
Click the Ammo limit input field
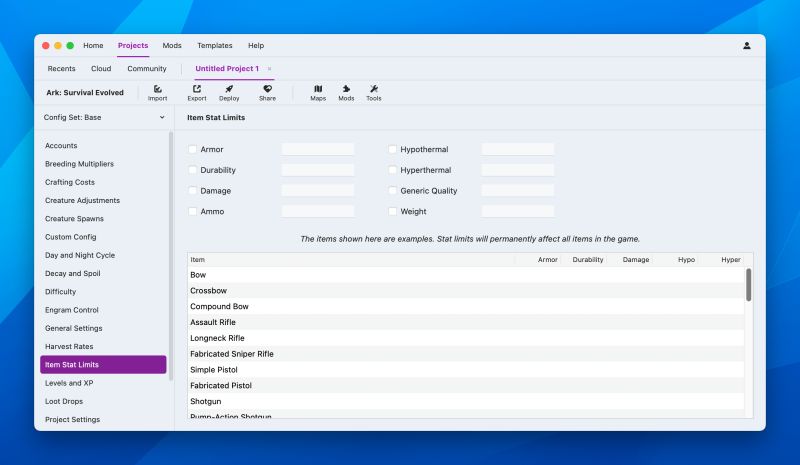coord(318,211)
